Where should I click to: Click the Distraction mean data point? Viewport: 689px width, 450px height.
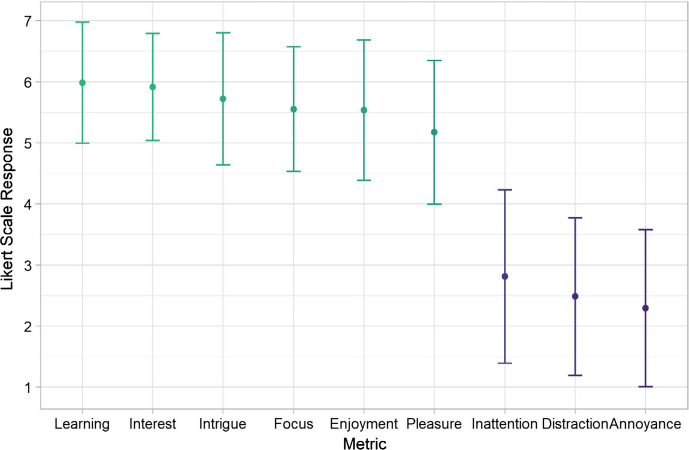[x=575, y=296]
